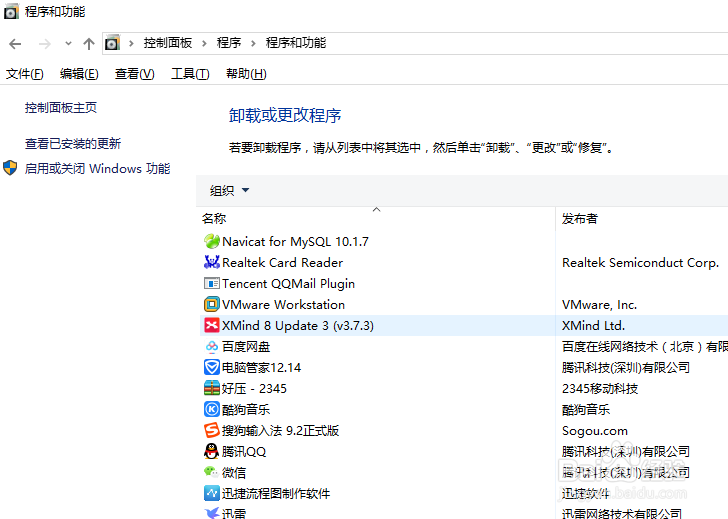Image resolution: width=728 pixels, height=519 pixels.
Task: Select VMware Workstation entry name
Action: (283, 305)
